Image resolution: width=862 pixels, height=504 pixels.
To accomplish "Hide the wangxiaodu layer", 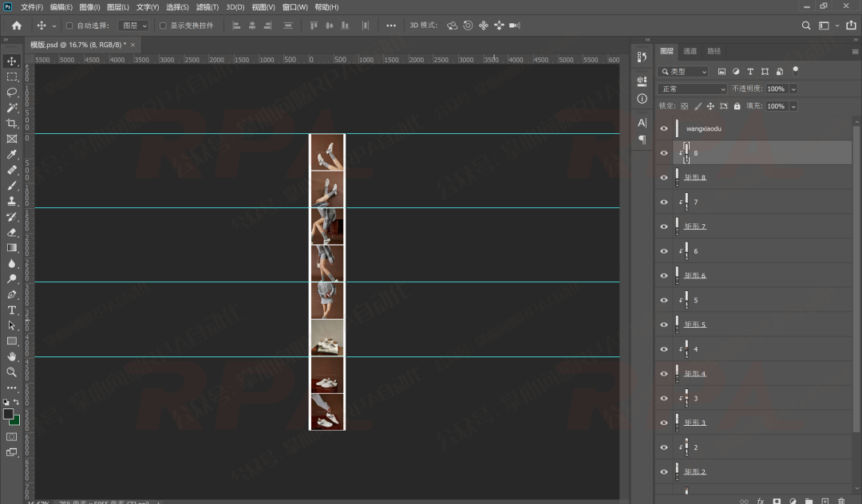I will click(663, 128).
